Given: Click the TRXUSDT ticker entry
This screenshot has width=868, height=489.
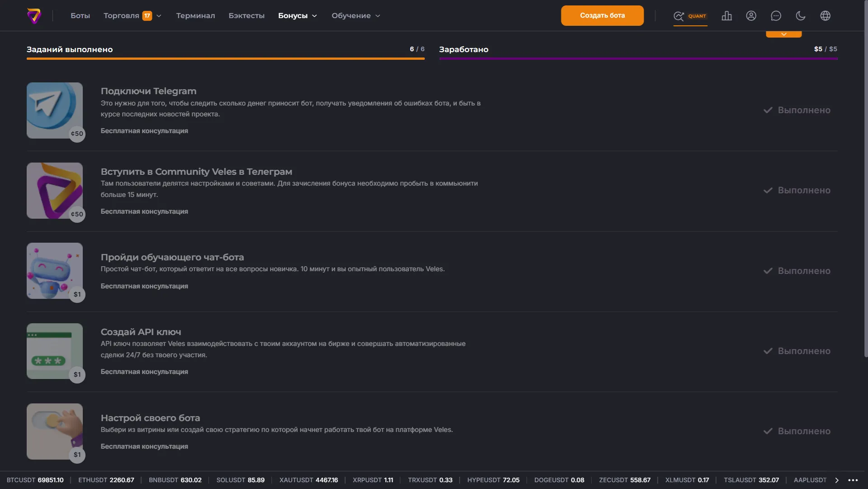Looking at the screenshot, I should [x=430, y=480].
